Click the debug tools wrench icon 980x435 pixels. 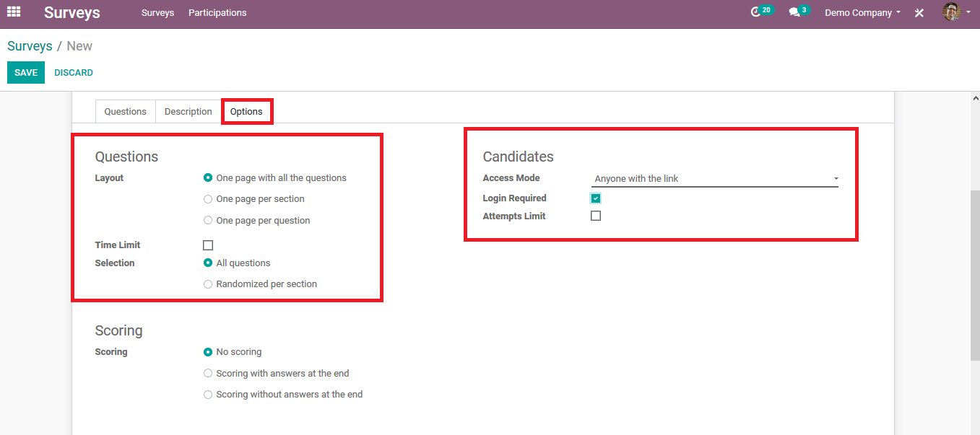919,13
